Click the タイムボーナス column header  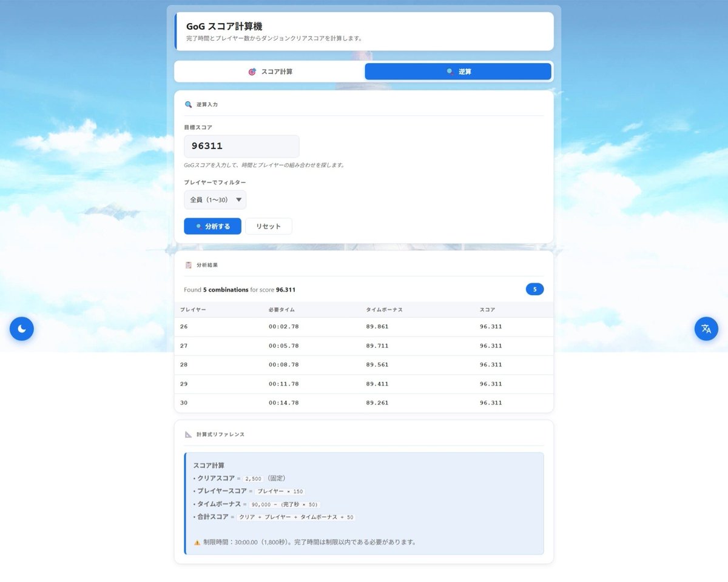[384, 310]
